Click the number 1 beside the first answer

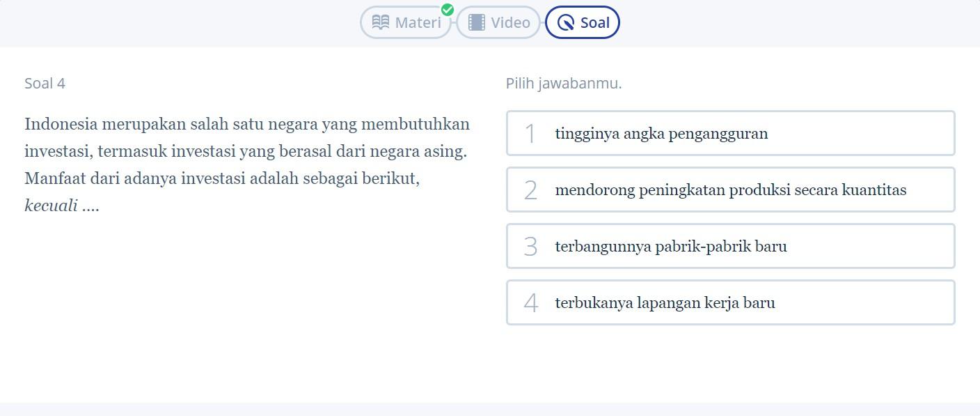click(530, 134)
